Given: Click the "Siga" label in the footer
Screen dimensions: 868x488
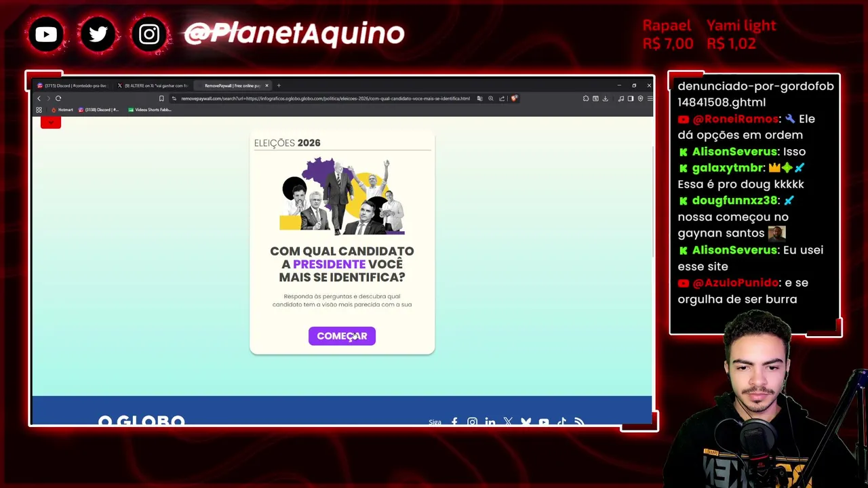Looking at the screenshot, I should coord(435,422).
